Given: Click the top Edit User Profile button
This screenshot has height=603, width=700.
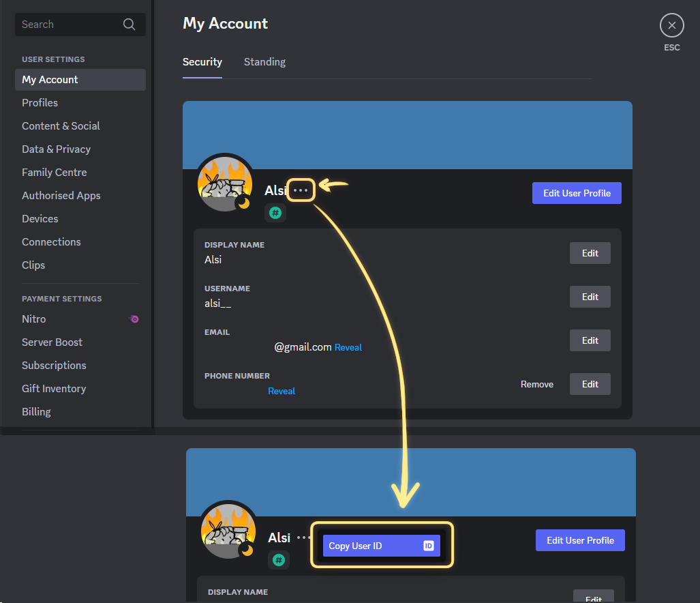Looking at the screenshot, I should point(577,193).
